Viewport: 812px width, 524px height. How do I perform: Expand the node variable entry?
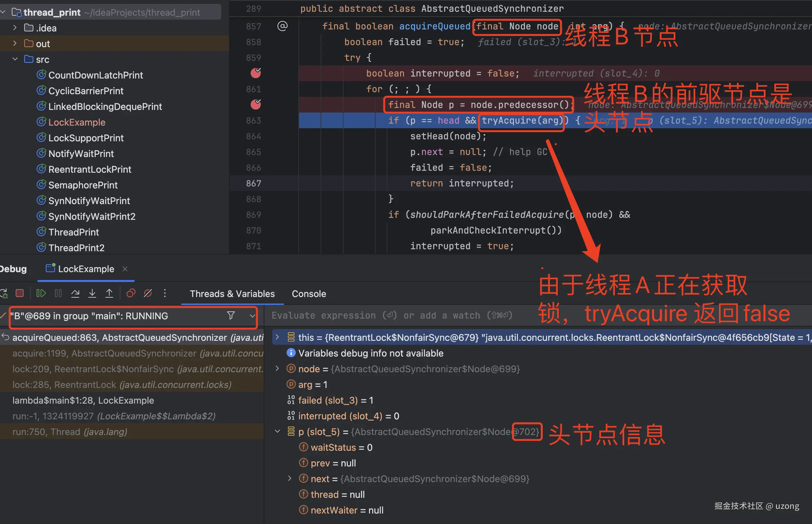277,369
